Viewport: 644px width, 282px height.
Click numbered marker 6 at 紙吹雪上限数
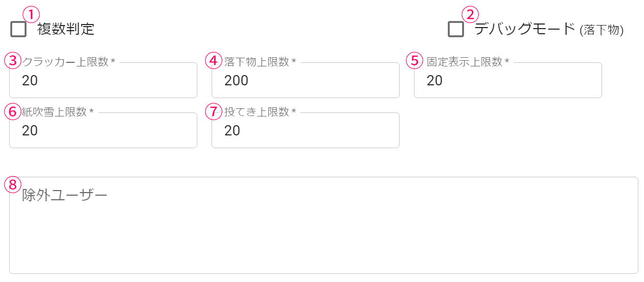coord(13,111)
